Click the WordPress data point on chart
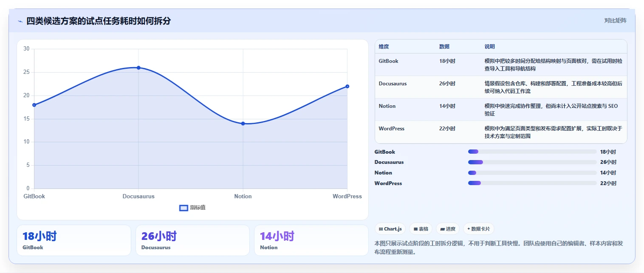Screen dimensions: 644x273 click(347, 86)
